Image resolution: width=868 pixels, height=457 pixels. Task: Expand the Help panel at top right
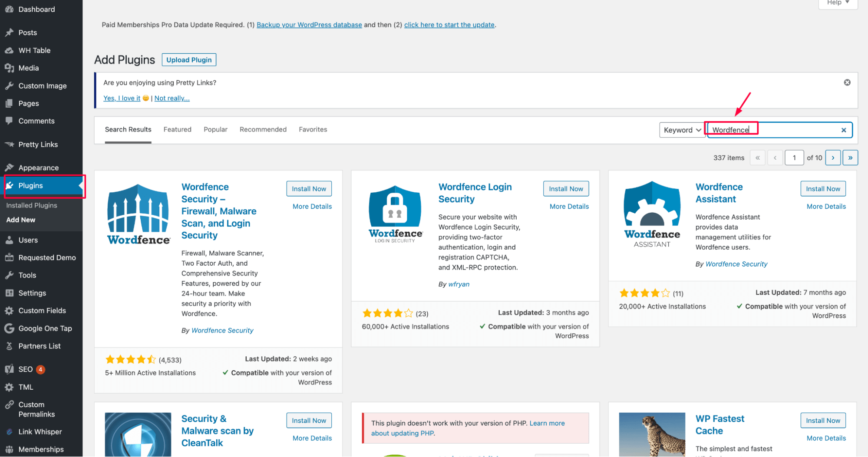tap(838, 3)
